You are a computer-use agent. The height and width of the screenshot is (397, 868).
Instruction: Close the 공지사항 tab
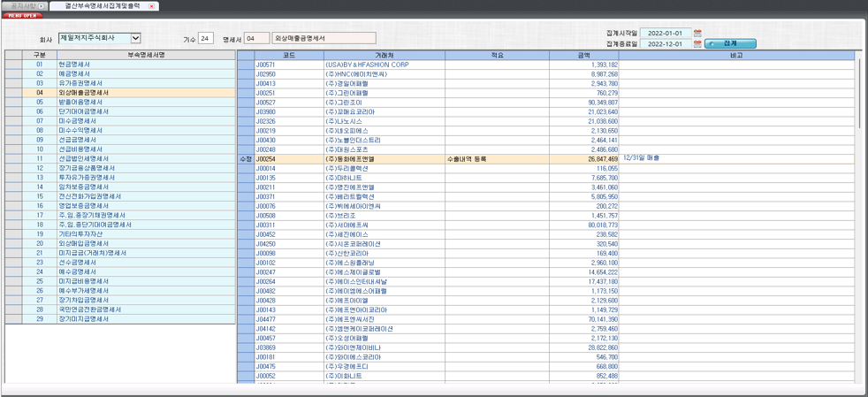coord(41,6)
